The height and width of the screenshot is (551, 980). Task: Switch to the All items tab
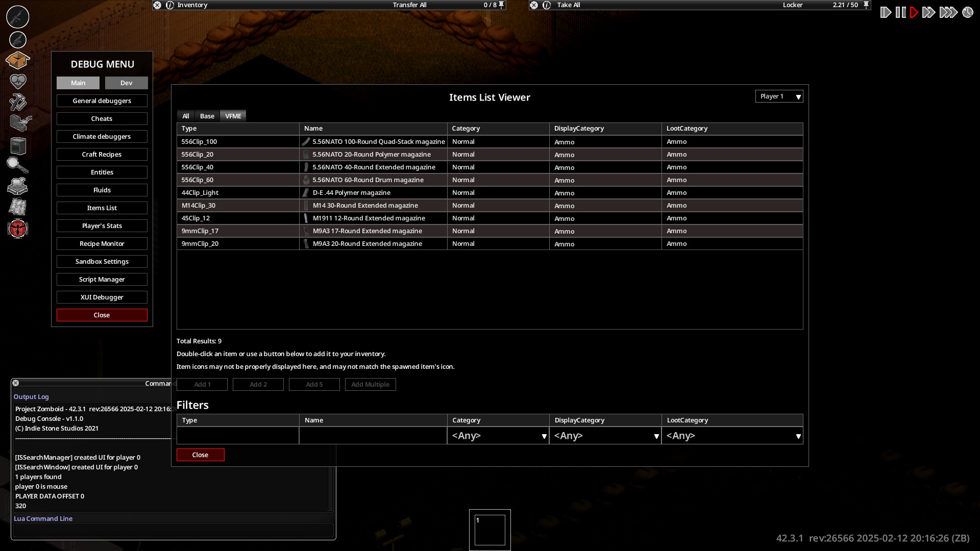(x=186, y=116)
